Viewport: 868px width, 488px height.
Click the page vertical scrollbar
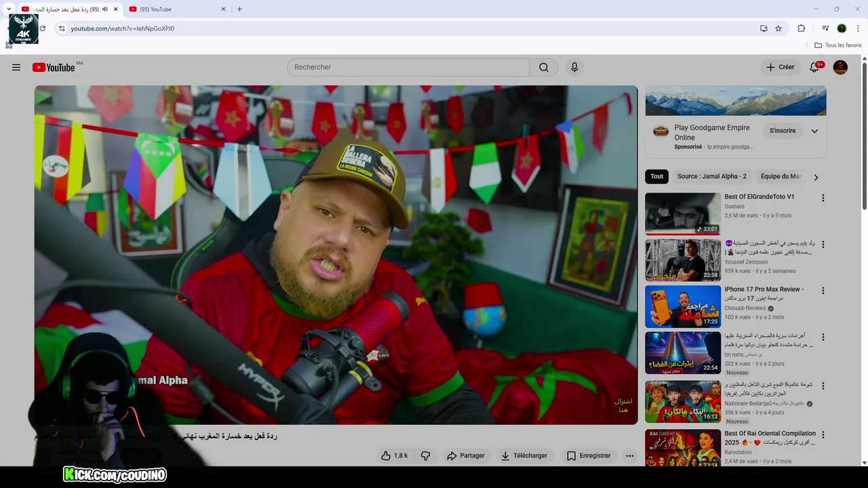pyautogui.click(x=865, y=136)
